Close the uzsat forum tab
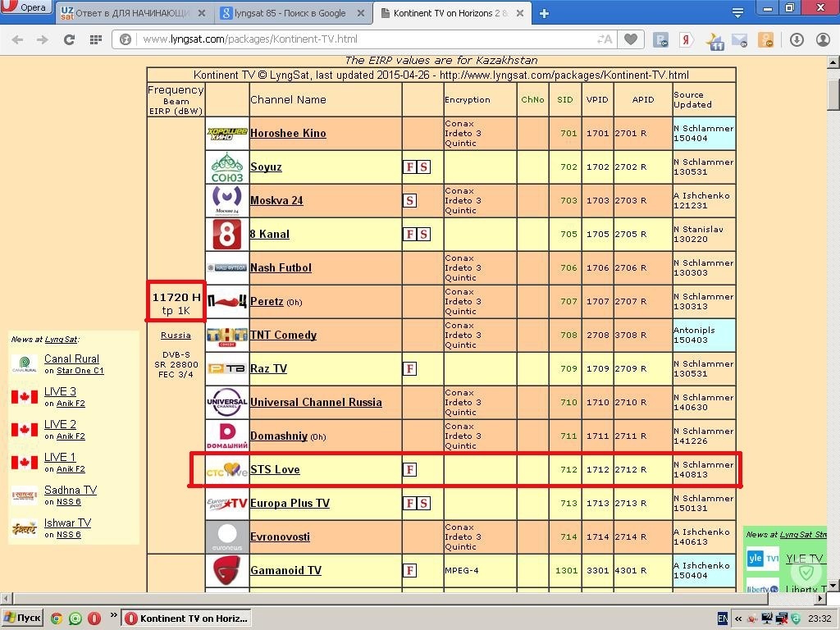 coord(202,13)
